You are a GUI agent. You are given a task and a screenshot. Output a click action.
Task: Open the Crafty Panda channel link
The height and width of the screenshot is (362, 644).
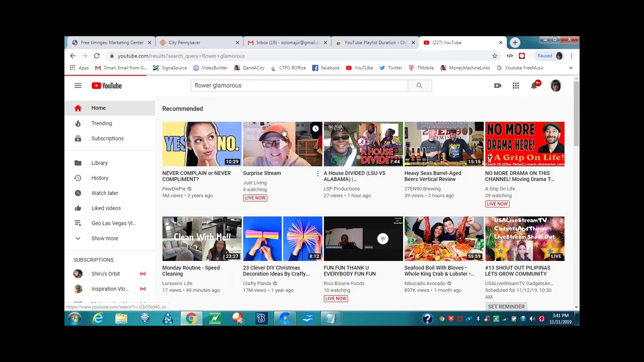tap(257, 284)
